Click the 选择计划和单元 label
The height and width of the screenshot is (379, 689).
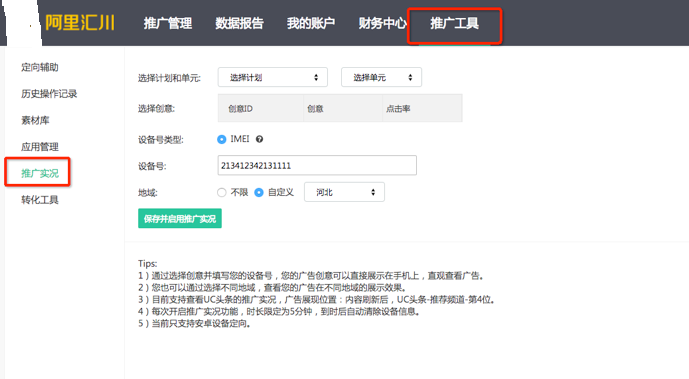pyautogui.click(x=169, y=78)
